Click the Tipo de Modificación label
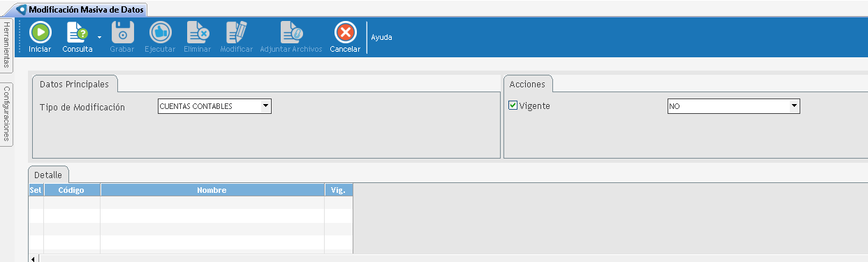The image size is (868, 262). pos(82,107)
